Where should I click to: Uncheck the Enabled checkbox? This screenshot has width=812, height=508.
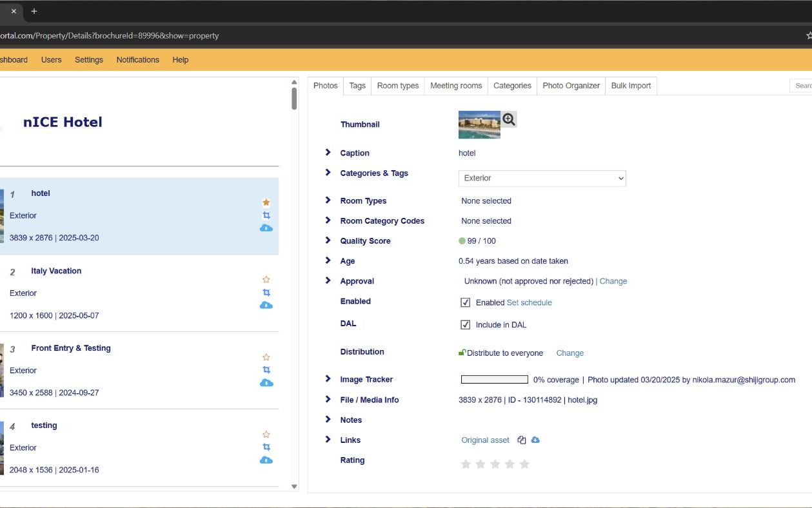465,302
